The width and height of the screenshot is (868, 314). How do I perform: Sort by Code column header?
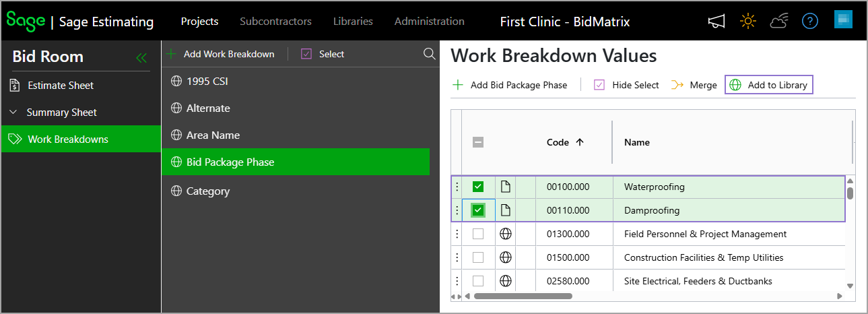pyautogui.click(x=565, y=142)
